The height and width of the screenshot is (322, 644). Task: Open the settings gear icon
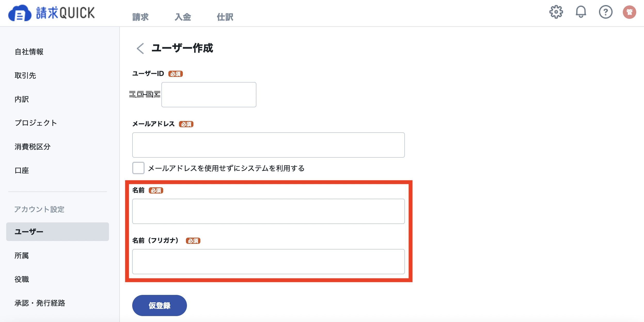[556, 12]
